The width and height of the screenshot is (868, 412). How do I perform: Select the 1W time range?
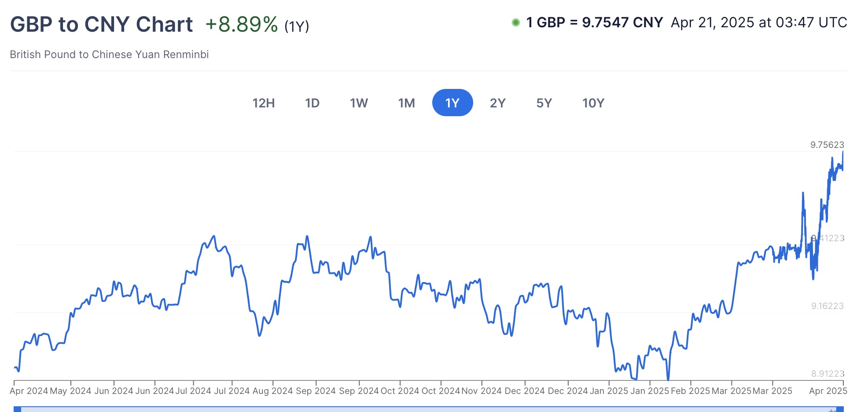(359, 103)
